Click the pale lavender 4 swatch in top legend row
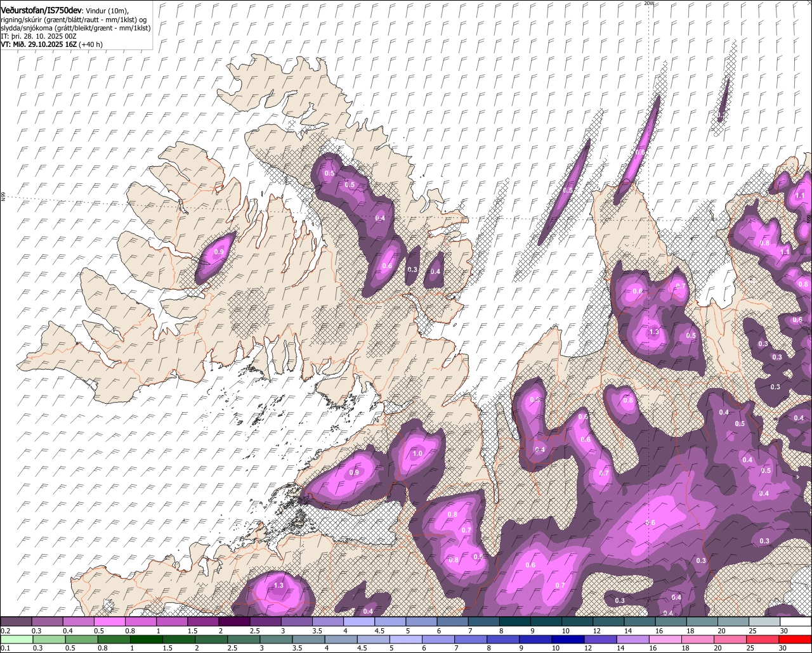Viewport: 812px width, 653px height. pyautogui.click(x=359, y=622)
